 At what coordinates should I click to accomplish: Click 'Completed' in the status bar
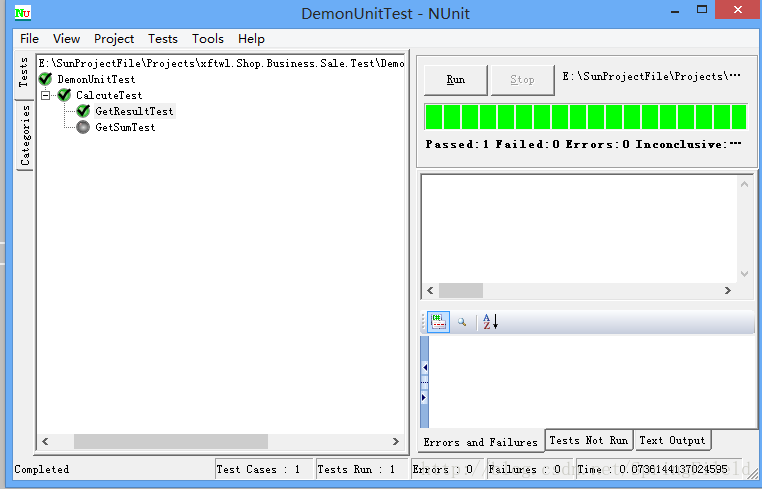(x=42, y=469)
